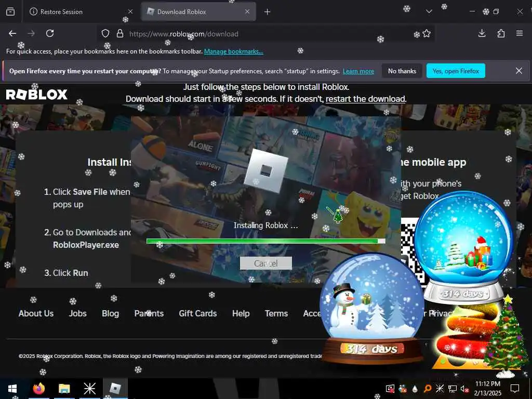The image size is (532, 399).
Task: Open the network status tray icon
Action: (x=453, y=389)
